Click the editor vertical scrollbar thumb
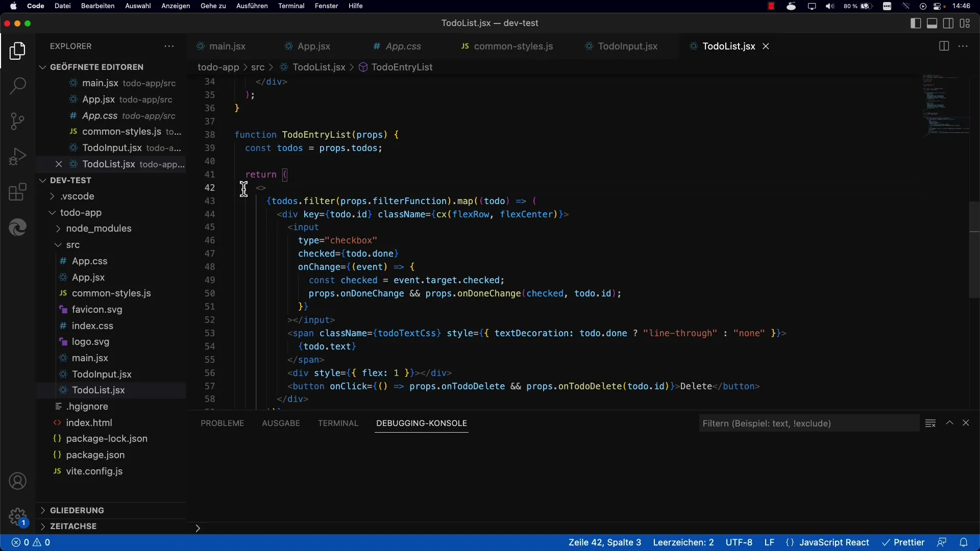This screenshot has height=551, width=980. point(974,250)
